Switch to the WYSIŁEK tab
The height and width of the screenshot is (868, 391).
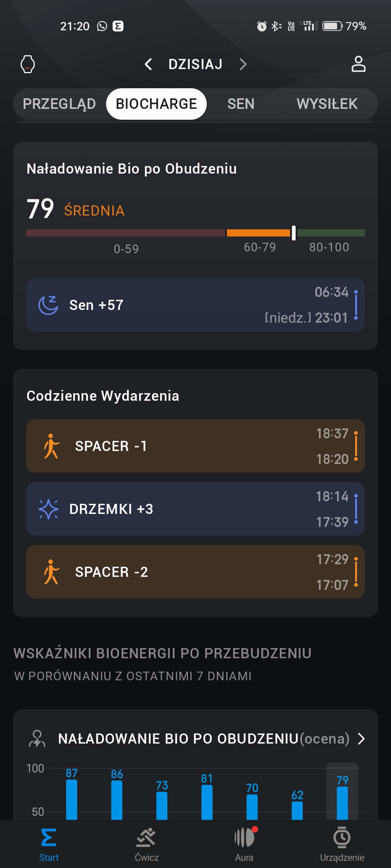click(327, 104)
